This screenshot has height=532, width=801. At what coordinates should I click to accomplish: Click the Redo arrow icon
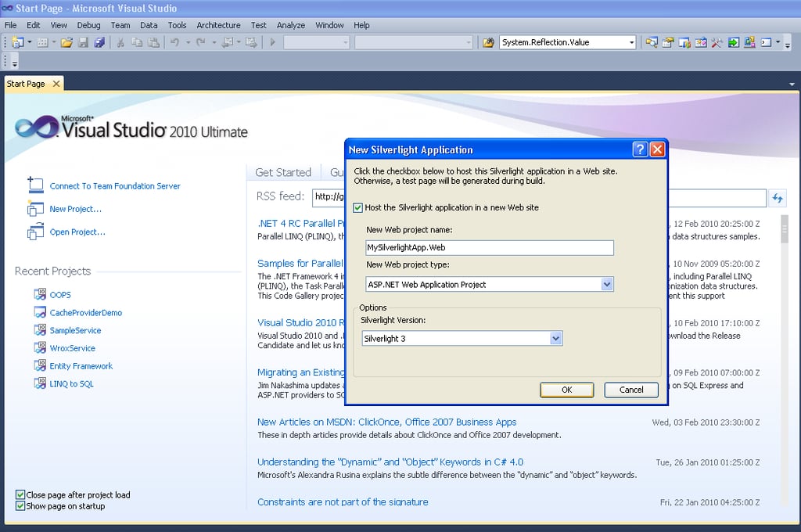(x=201, y=42)
